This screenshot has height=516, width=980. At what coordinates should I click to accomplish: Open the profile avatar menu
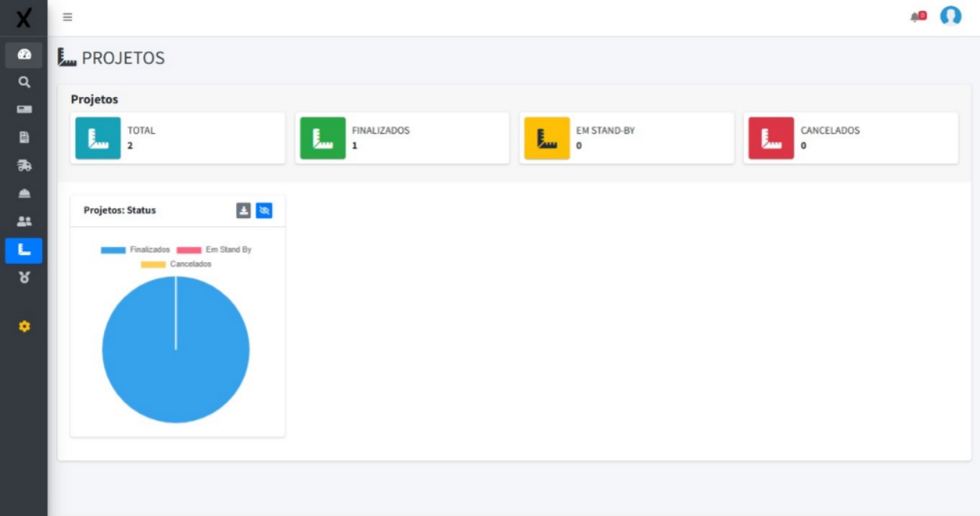[952, 16]
